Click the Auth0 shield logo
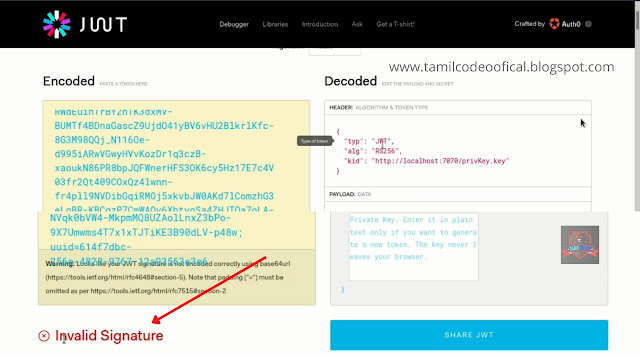Screen dimensions: 640x360 tap(554, 24)
